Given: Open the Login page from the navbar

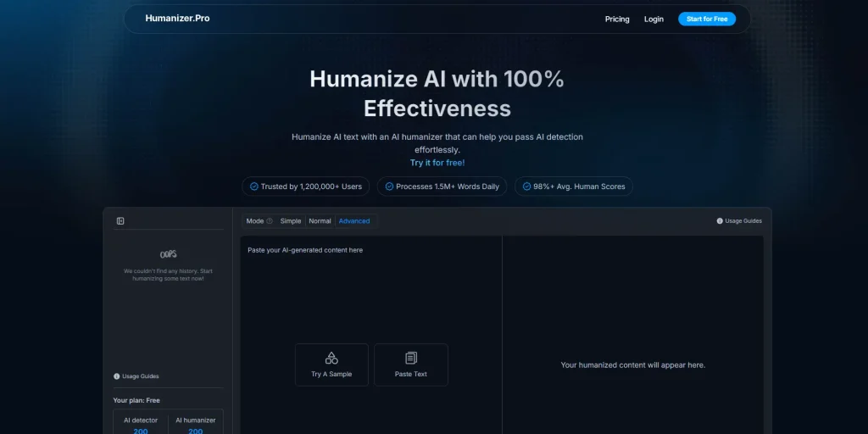Looking at the screenshot, I should 654,19.
